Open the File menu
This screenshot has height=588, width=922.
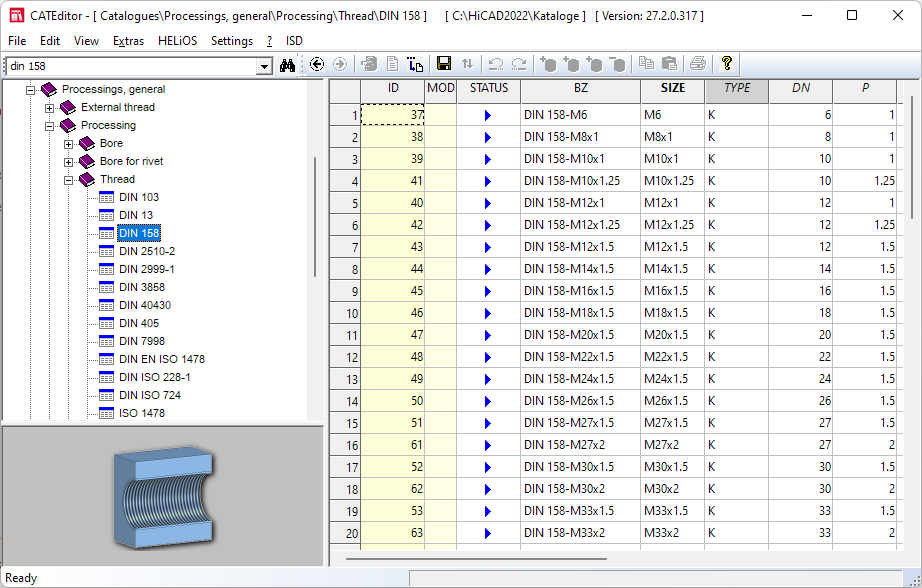click(17, 41)
